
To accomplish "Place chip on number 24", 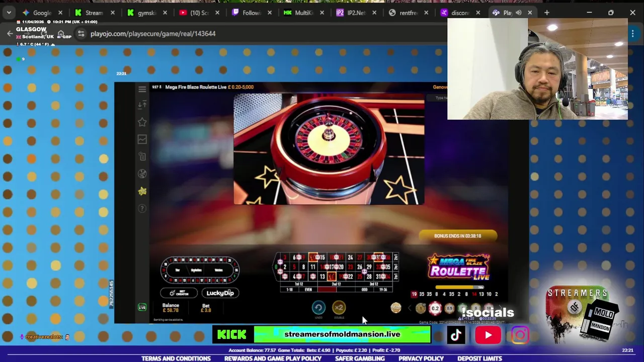I will [350, 257].
